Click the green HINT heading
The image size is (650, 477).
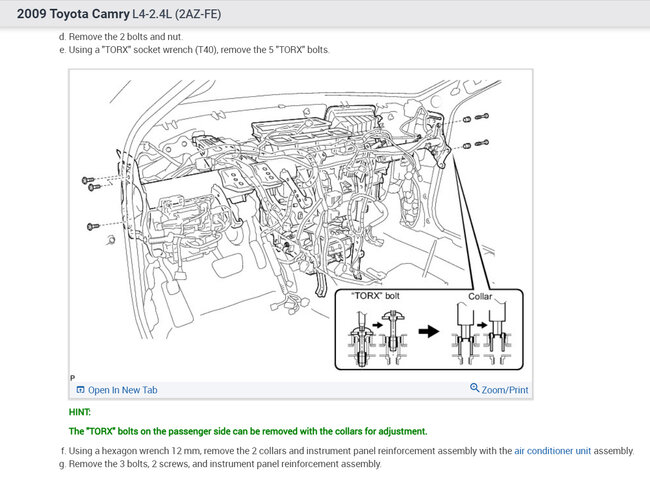80,412
